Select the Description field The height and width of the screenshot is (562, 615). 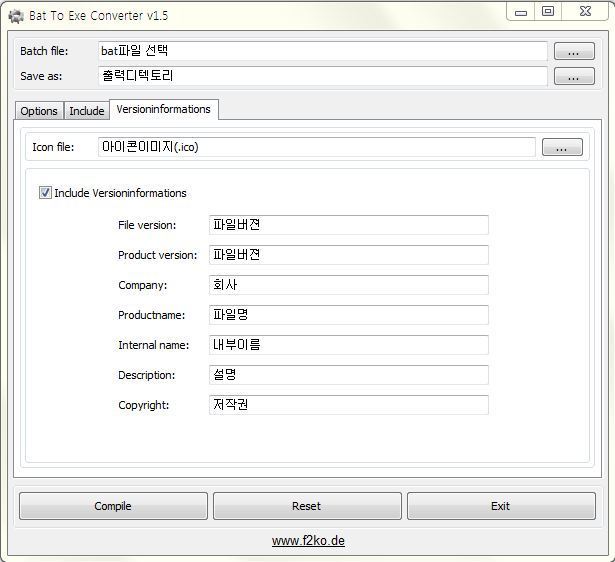tap(349, 375)
